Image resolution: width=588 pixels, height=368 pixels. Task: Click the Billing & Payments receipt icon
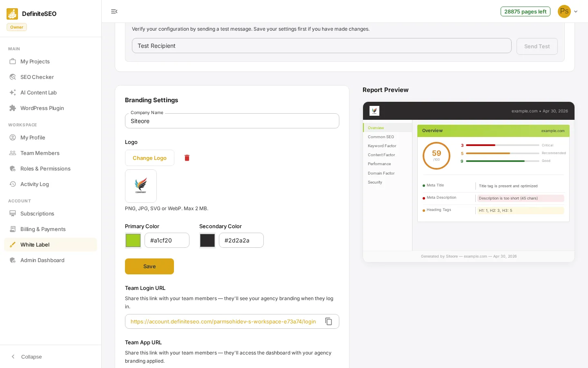tap(13, 229)
